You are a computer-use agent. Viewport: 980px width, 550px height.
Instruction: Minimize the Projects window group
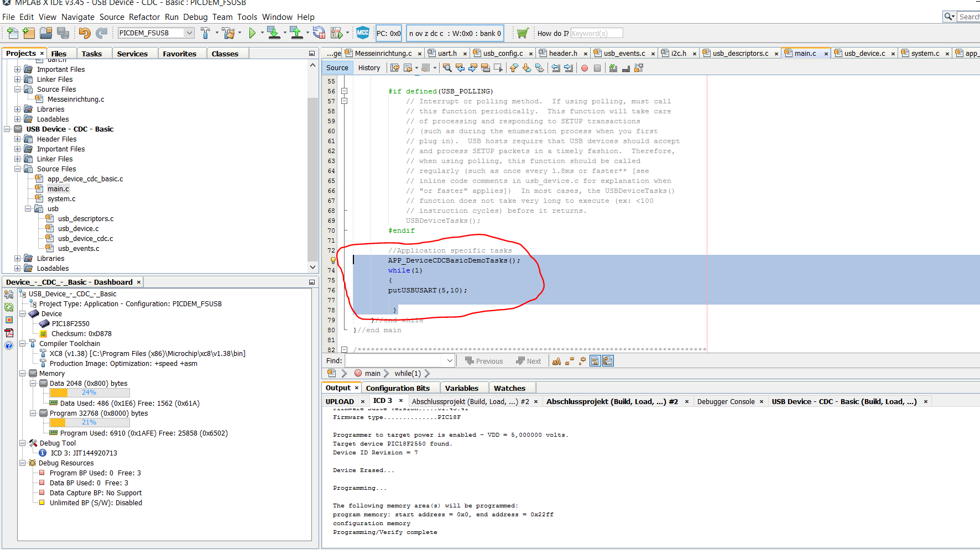(x=312, y=54)
